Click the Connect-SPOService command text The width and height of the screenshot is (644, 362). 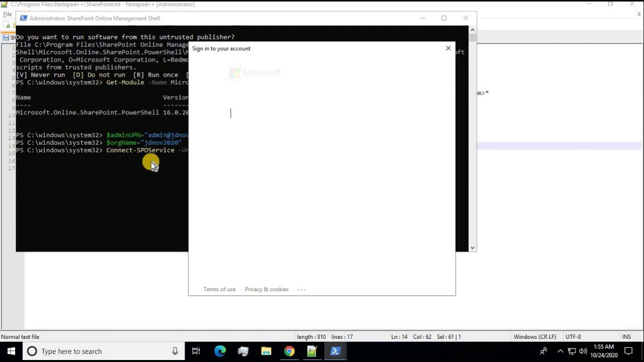(140, 150)
